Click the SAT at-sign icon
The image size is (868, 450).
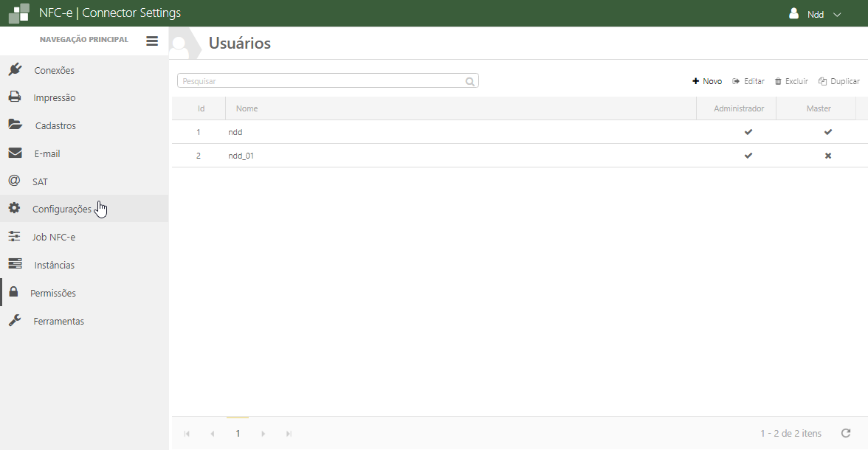14,181
